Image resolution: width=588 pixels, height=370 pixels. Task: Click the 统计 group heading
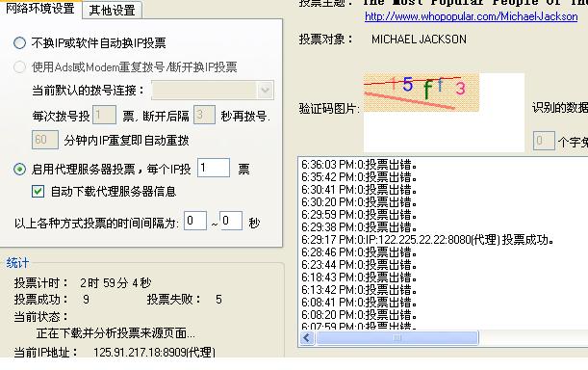coord(17,263)
